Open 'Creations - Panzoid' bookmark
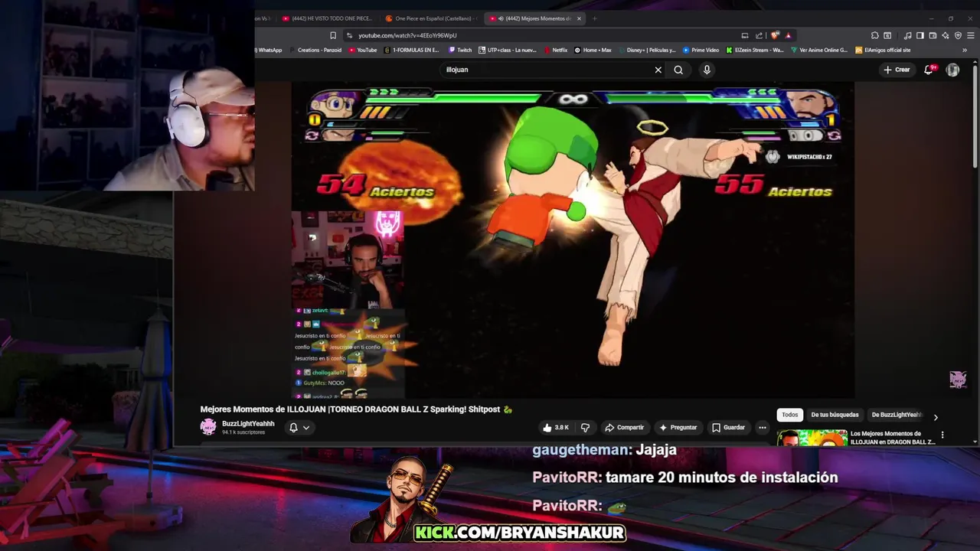This screenshot has height=551, width=980. click(x=315, y=51)
